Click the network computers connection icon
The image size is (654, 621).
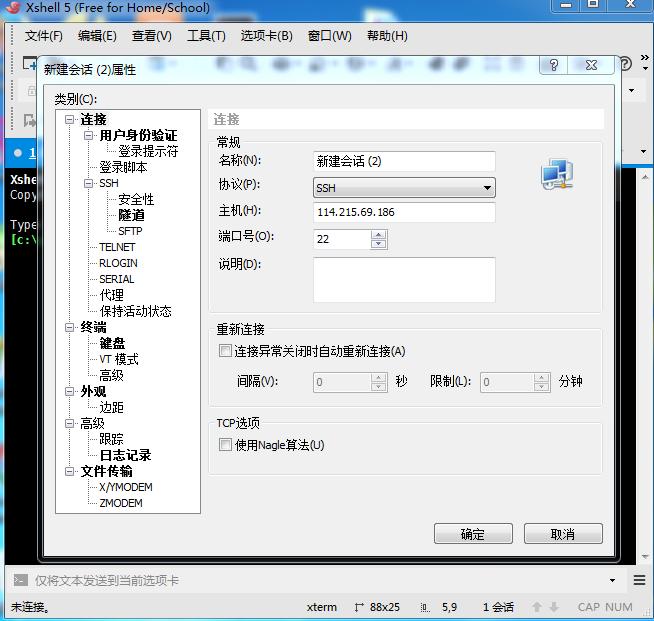557,174
